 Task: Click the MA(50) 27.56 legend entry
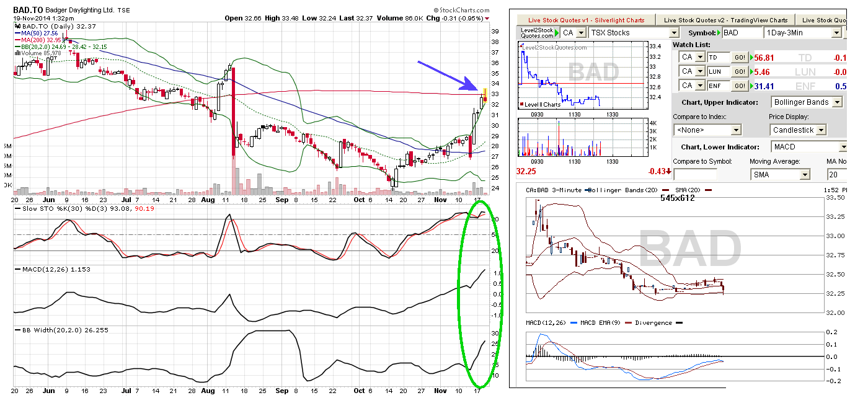click(x=36, y=33)
